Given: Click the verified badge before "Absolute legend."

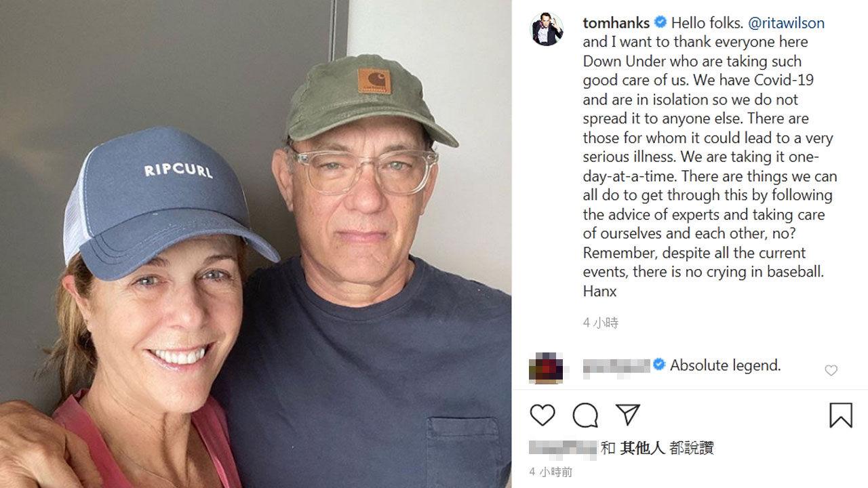Looking at the screenshot, I should pos(658,365).
